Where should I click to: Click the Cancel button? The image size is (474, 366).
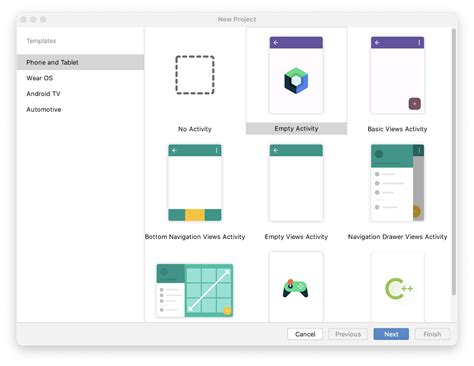click(x=305, y=334)
